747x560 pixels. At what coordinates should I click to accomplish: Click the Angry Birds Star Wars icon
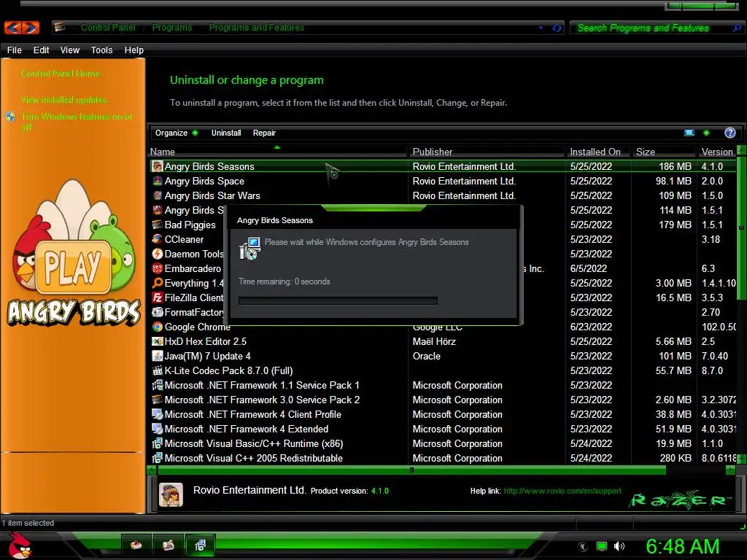tap(158, 195)
